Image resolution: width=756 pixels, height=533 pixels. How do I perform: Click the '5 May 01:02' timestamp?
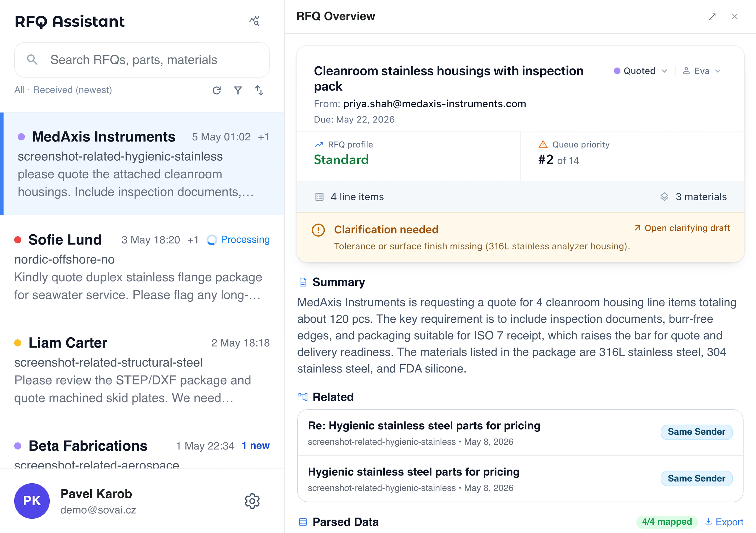(x=221, y=137)
